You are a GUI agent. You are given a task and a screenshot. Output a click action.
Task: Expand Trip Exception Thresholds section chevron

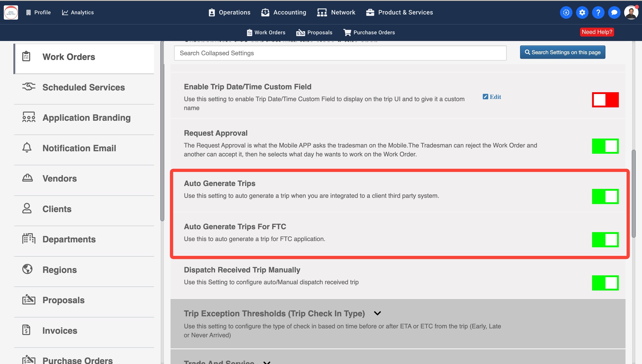377,313
